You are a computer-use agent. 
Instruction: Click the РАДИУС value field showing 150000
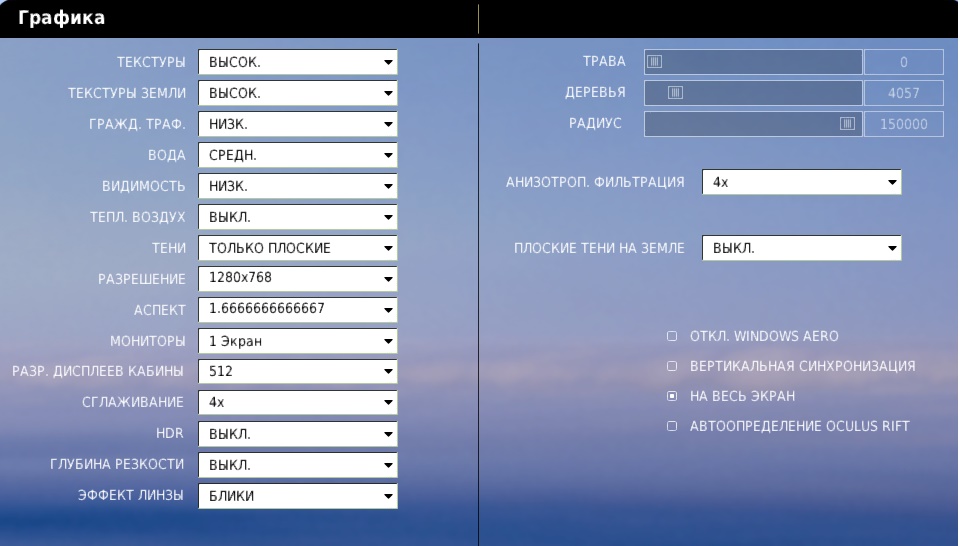(904, 124)
